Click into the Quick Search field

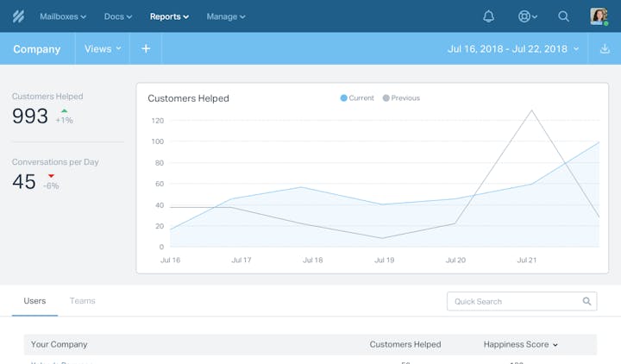coord(513,302)
